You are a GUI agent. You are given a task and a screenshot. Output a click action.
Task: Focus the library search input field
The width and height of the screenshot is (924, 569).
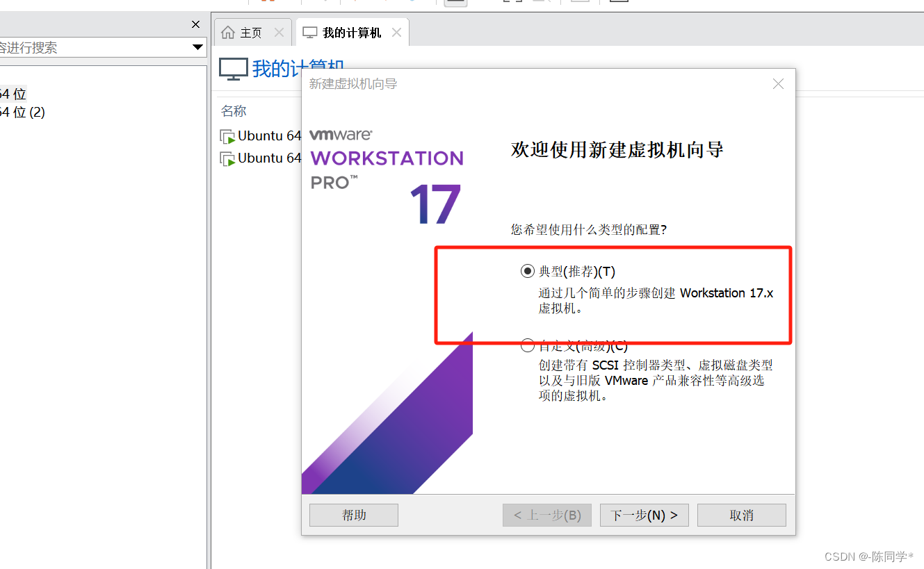coord(94,47)
